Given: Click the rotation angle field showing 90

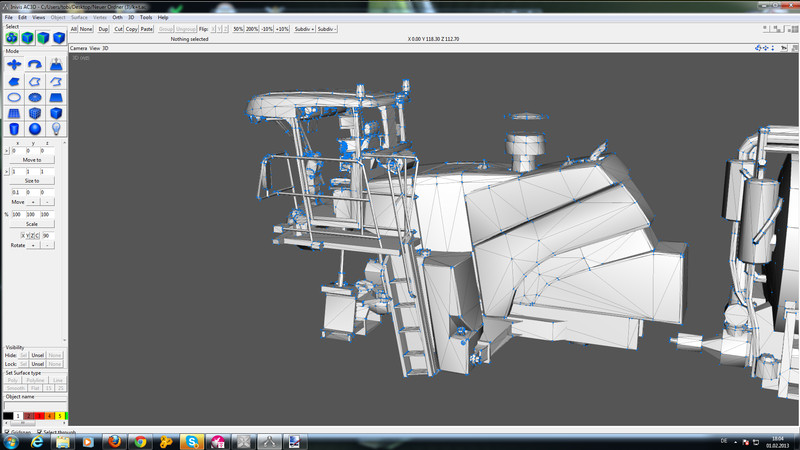Looking at the screenshot, I should tap(48, 235).
